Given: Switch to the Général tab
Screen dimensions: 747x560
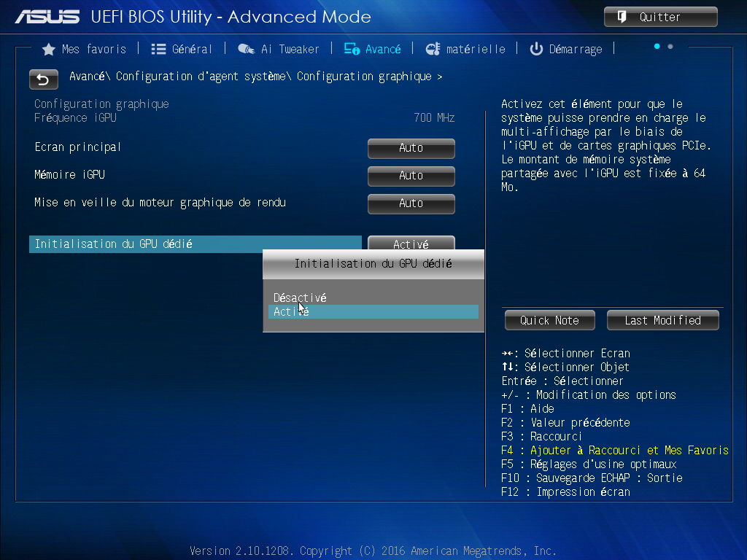Looking at the screenshot, I should click(182, 49).
